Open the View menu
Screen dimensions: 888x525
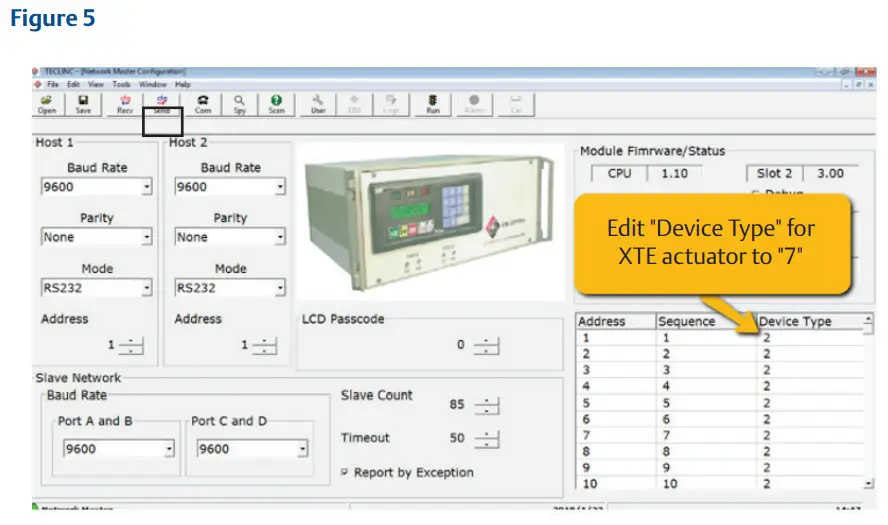pyautogui.click(x=96, y=84)
